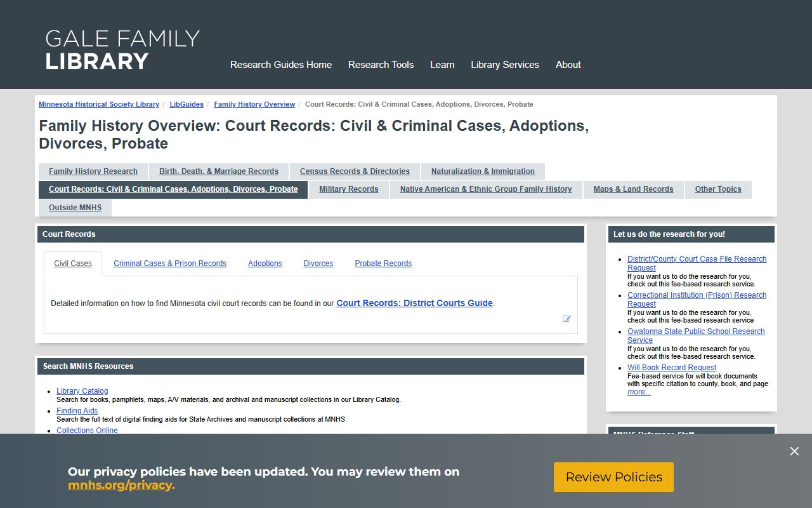Open the Outside MNHS tab
Screen dimensions: 812x508
pyautogui.click(x=75, y=208)
